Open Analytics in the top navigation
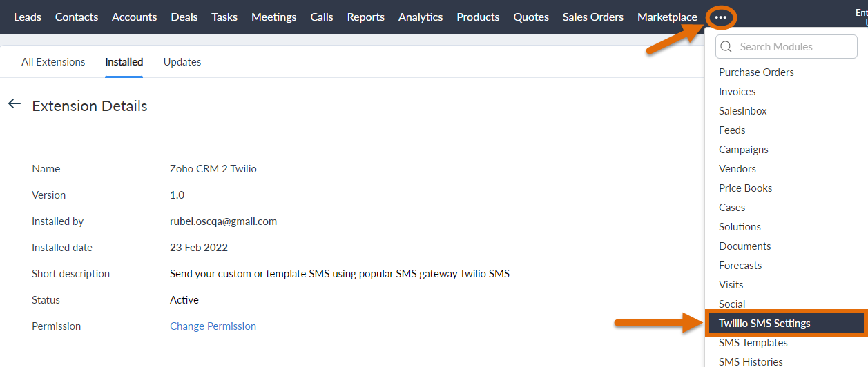The width and height of the screenshot is (868, 367). (421, 17)
